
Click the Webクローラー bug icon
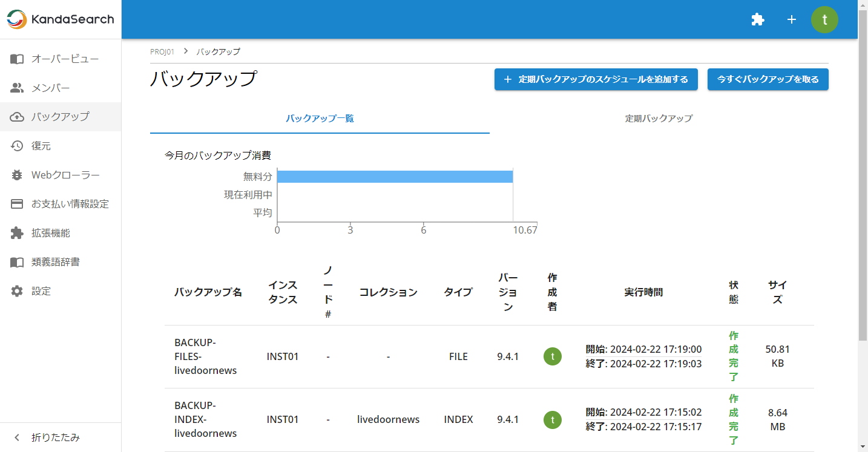(17, 175)
